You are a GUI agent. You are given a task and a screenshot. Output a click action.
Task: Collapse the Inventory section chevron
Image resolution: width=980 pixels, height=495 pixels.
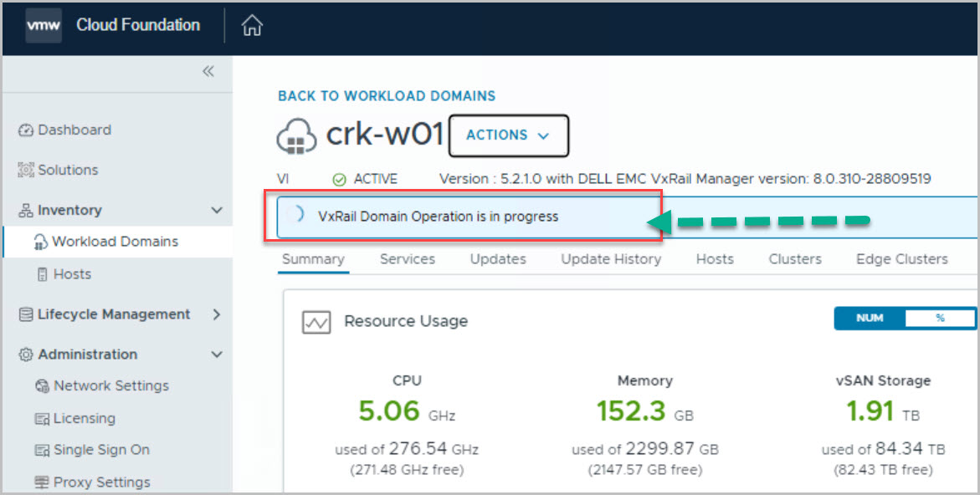pos(217,211)
